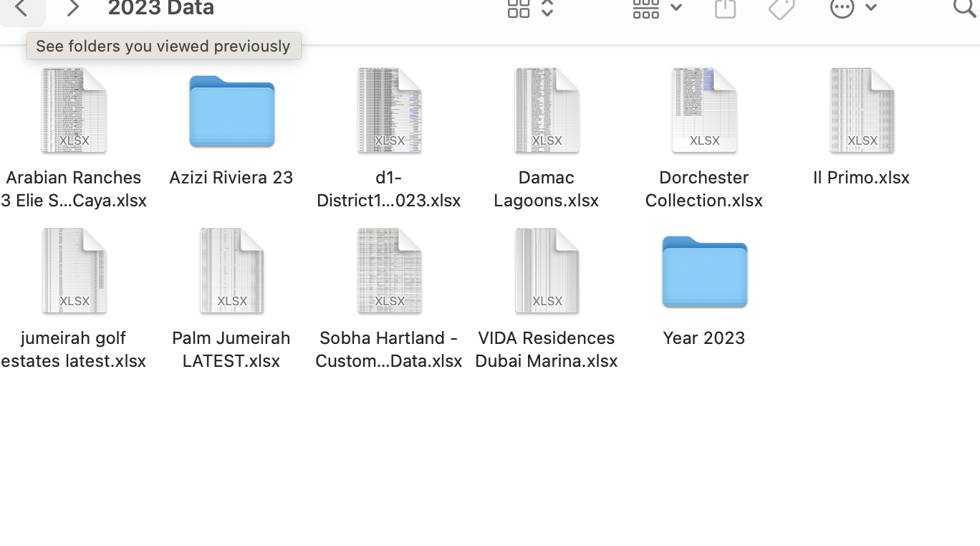The height and width of the screenshot is (546, 980).
Task: Click the Share toolbar icon
Action: pyautogui.click(x=725, y=9)
